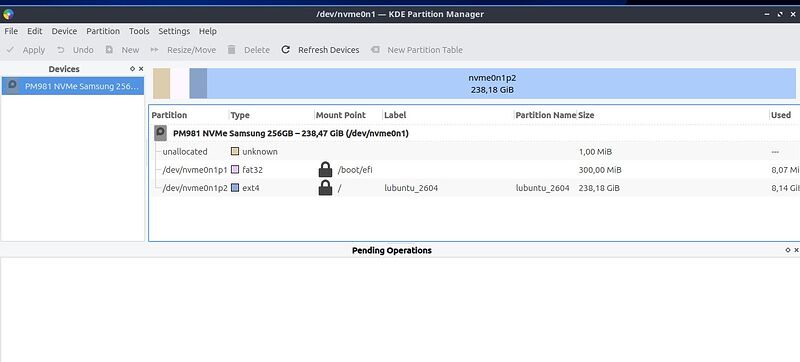Select PM981 NVMe Samsung device in Devices list
Screen dimensions: 800x362
tap(72, 86)
